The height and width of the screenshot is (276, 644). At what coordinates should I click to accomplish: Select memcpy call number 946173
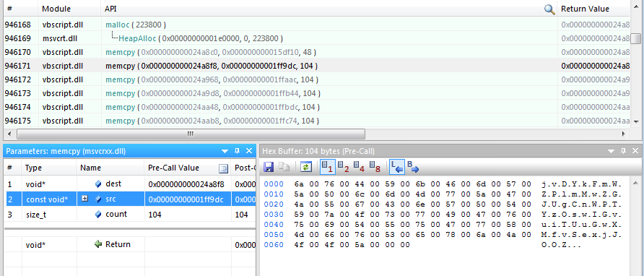click(x=316, y=93)
